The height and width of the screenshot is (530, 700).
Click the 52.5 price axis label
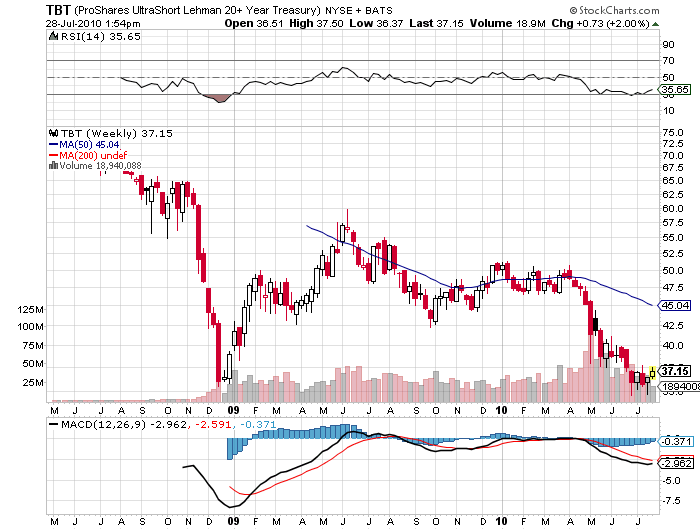click(x=673, y=254)
